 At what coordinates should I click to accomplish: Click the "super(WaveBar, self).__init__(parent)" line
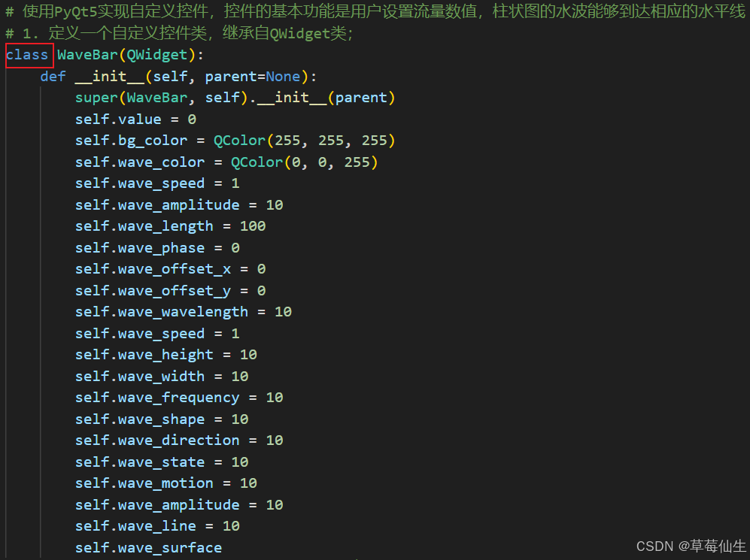click(235, 98)
